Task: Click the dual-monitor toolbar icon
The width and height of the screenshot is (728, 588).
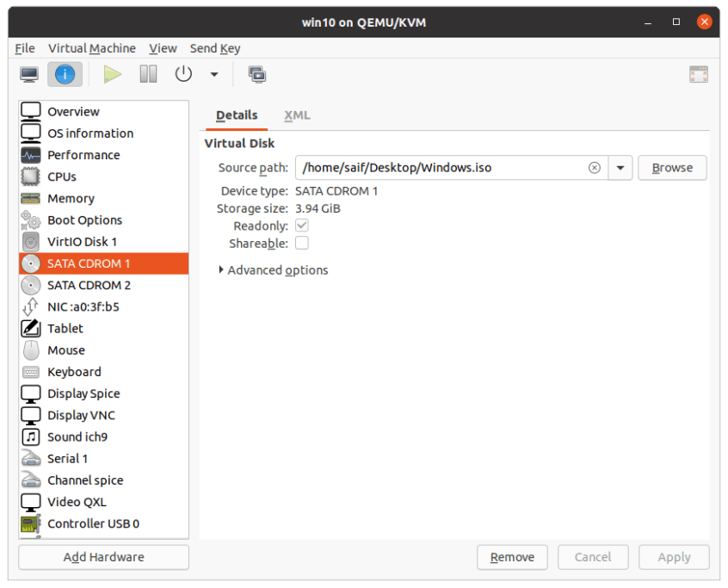Action: [256, 74]
